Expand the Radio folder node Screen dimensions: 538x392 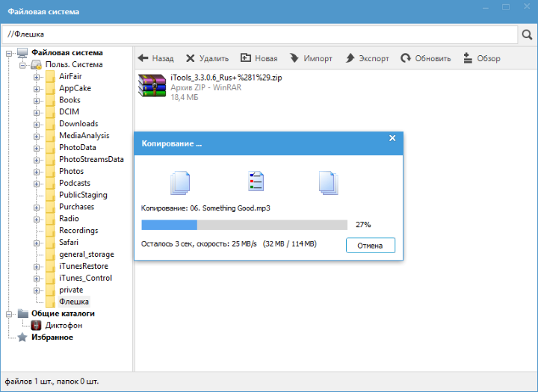pyautogui.click(x=37, y=220)
